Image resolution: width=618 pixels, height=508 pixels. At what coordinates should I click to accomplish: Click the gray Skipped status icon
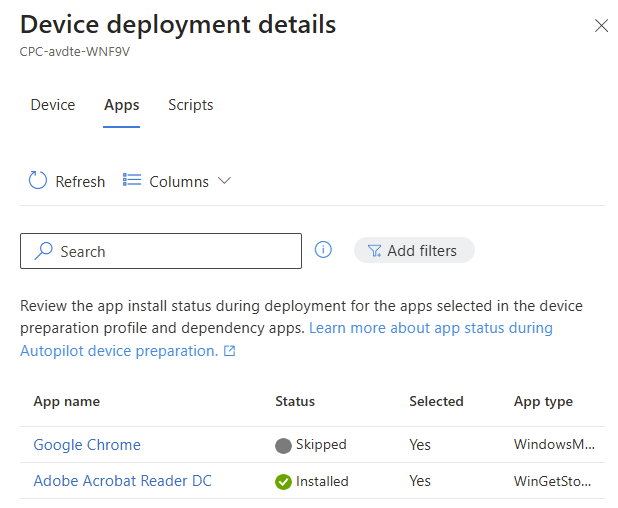[283, 446]
